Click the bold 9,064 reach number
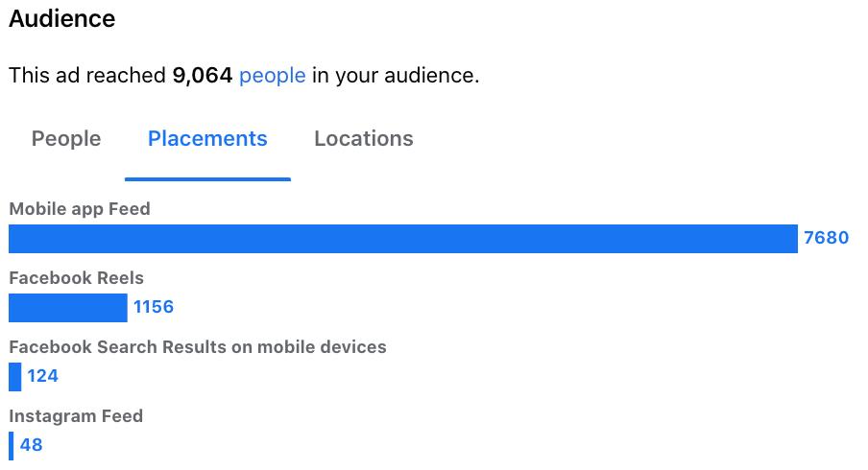The image size is (868, 470). [x=203, y=76]
